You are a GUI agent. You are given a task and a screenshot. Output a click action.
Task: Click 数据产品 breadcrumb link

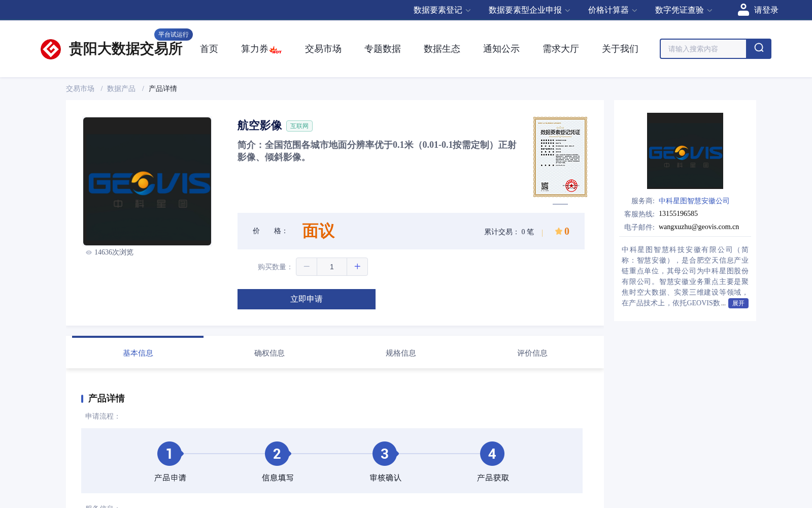(x=121, y=88)
